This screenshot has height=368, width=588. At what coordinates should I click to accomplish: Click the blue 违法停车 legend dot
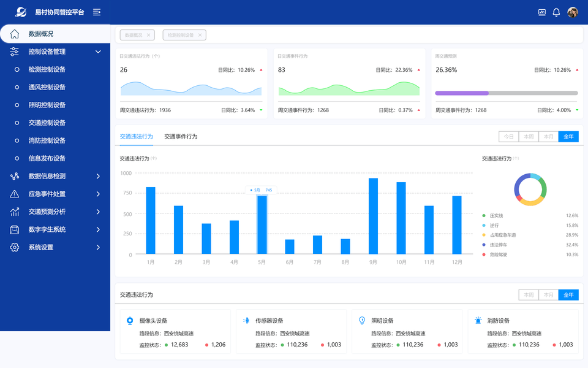(484, 245)
